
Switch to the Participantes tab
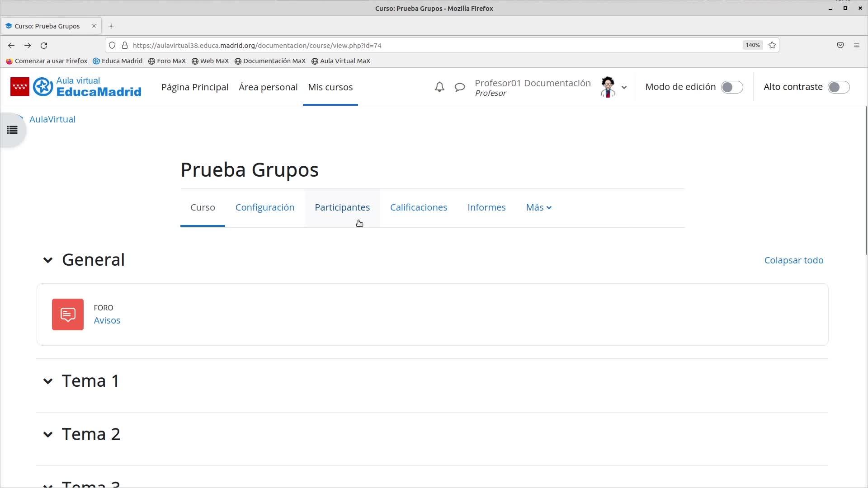(x=342, y=207)
